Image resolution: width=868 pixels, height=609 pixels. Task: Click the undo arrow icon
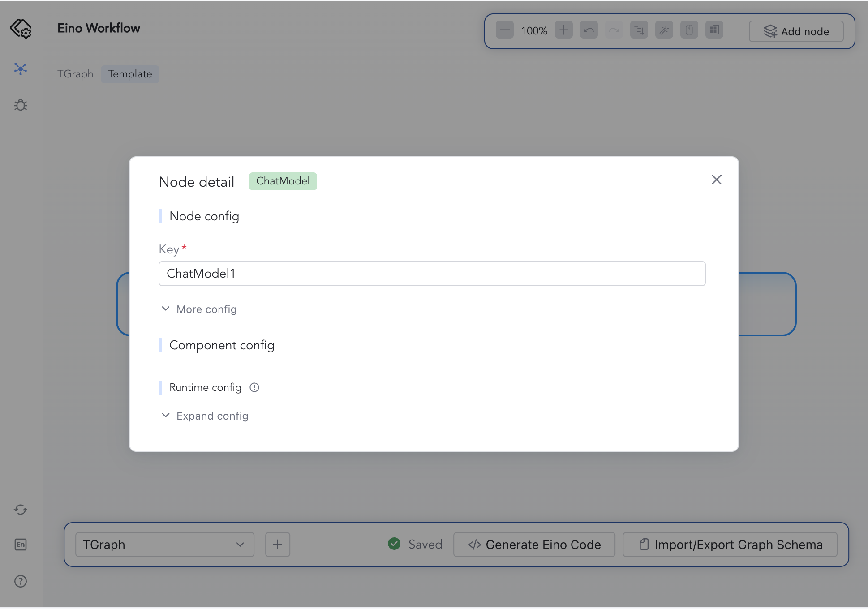point(589,30)
